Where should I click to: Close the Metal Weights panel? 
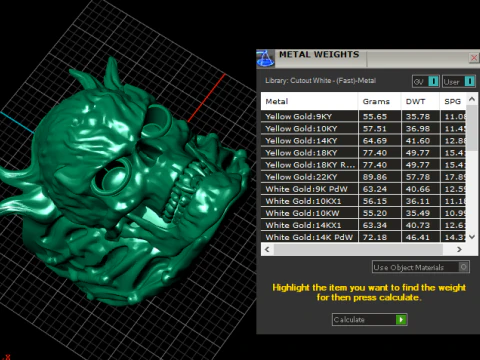click(x=474, y=58)
